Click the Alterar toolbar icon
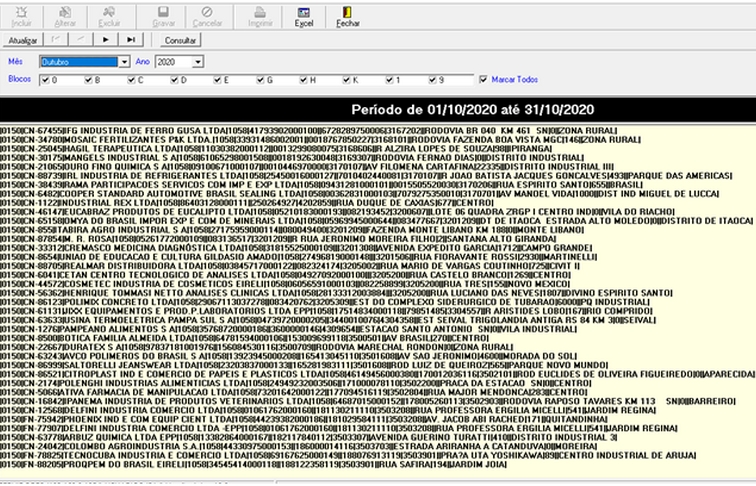Image resolution: width=756 pixels, height=486 pixels. (x=65, y=17)
